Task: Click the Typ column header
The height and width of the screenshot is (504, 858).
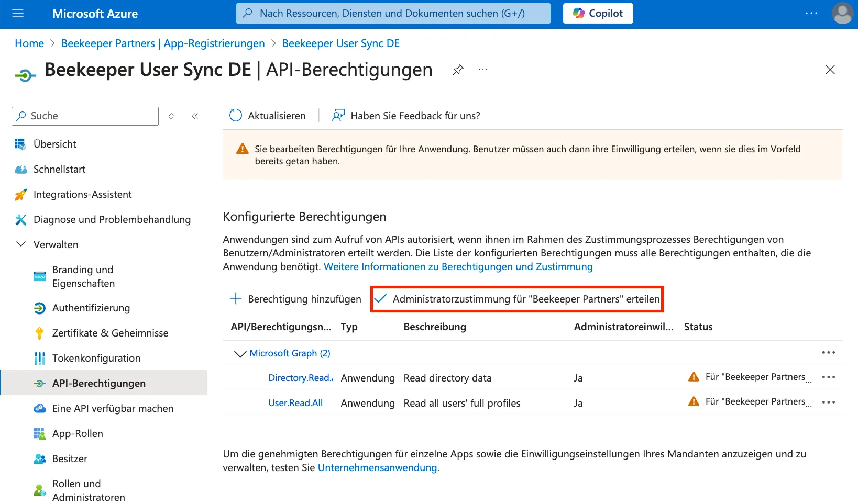Action: (x=349, y=327)
